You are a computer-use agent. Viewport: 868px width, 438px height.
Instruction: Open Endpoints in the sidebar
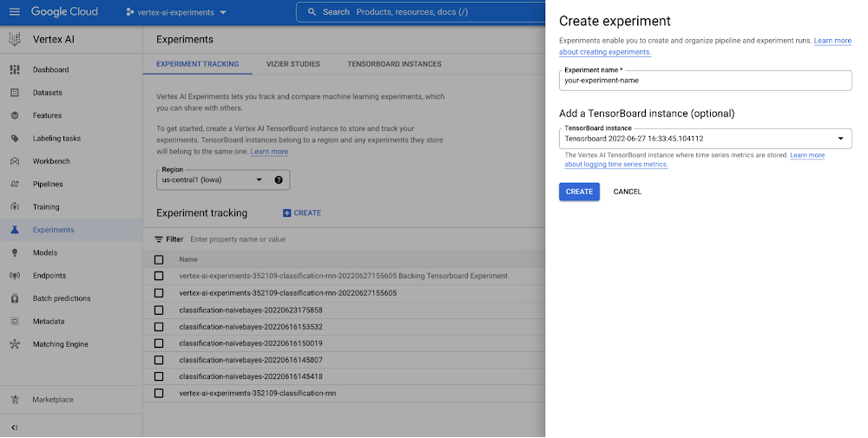[49, 276]
